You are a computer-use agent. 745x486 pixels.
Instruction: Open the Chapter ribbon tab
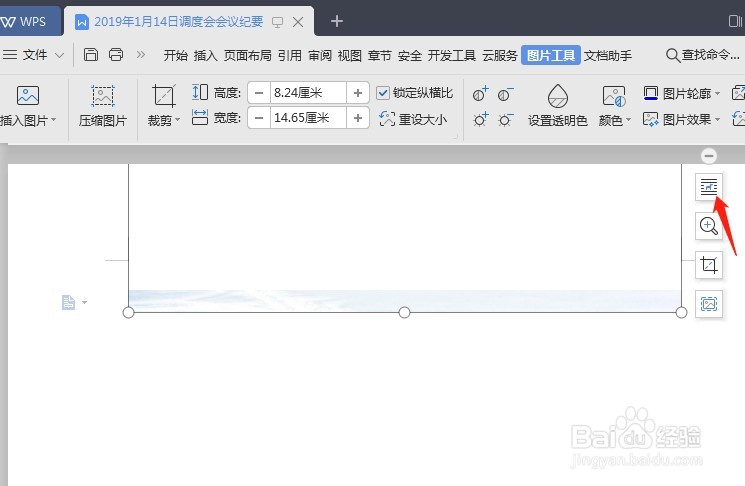tap(380, 56)
